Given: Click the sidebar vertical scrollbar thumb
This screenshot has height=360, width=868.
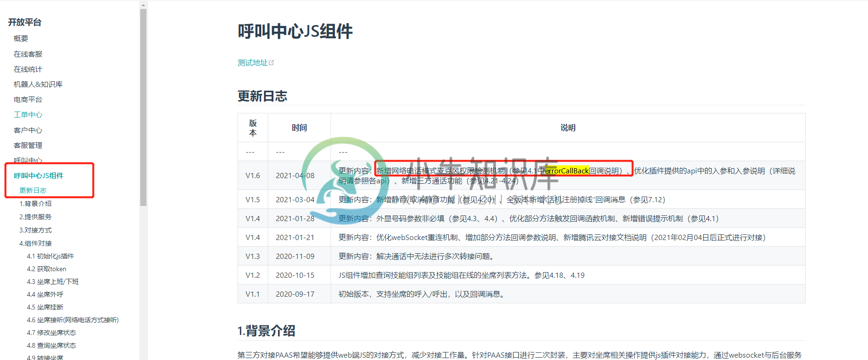Looking at the screenshot, I should tap(144, 107).
